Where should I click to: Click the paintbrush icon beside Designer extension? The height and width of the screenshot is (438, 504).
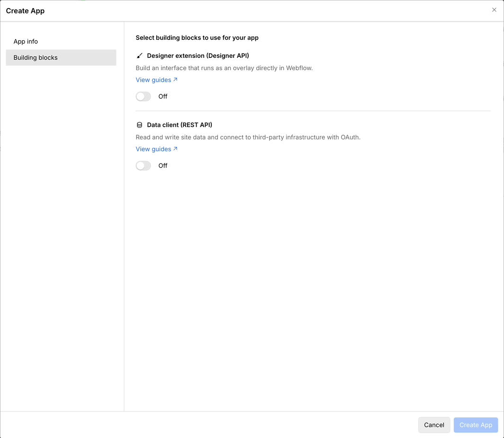click(139, 55)
